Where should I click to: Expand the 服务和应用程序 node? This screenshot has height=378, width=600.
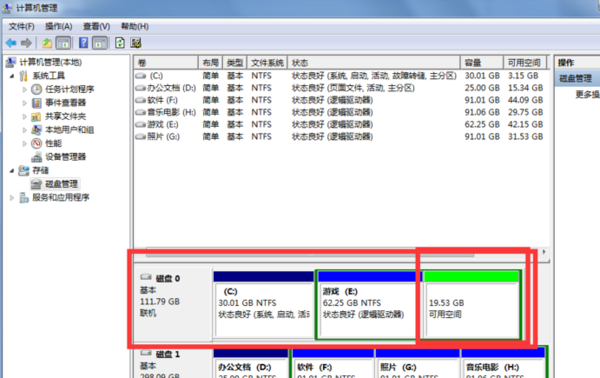tap(11, 198)
